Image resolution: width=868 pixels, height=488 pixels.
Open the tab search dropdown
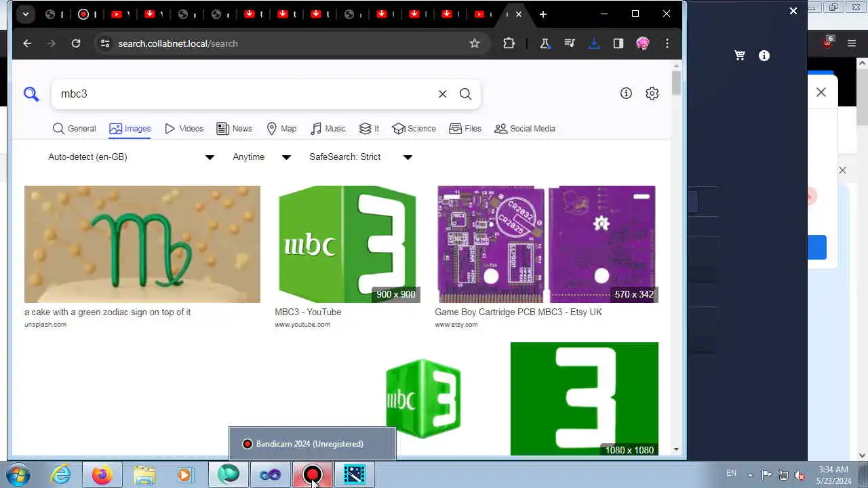pos(25,14)
